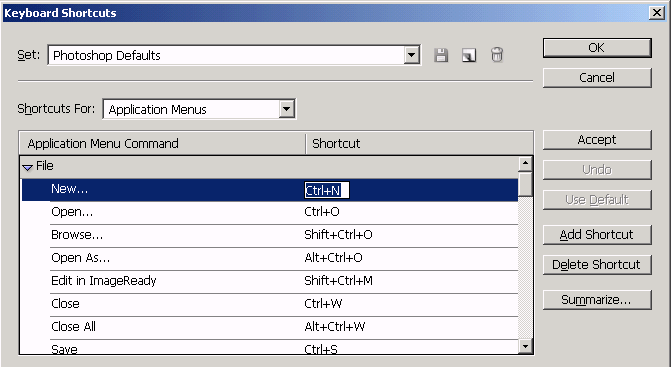Close the Keyboard Shortcuts dialog

click(656, 13)
